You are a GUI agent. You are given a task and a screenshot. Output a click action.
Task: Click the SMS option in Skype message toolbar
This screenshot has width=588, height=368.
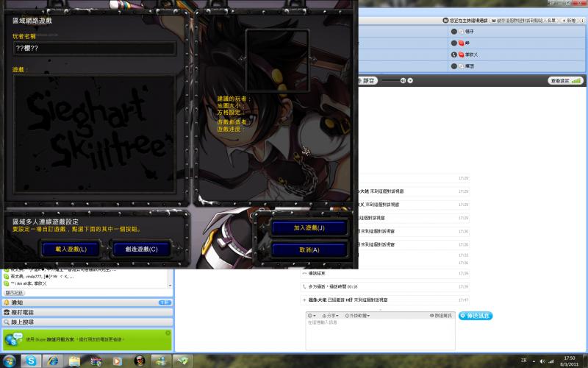(x=441, y=316)
